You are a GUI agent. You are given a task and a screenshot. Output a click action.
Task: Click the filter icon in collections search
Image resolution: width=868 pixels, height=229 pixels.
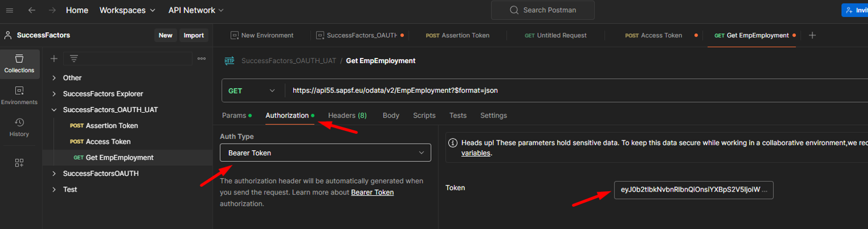(74, 58)
